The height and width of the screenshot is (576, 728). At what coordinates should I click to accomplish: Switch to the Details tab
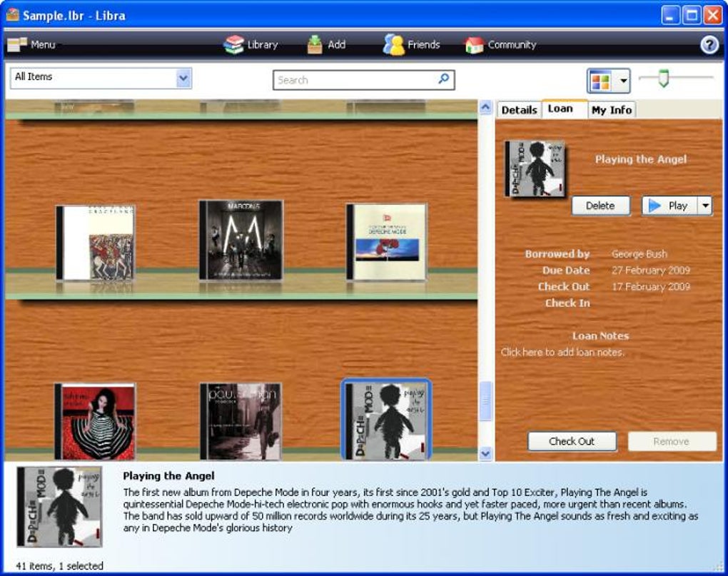(519, 110)
